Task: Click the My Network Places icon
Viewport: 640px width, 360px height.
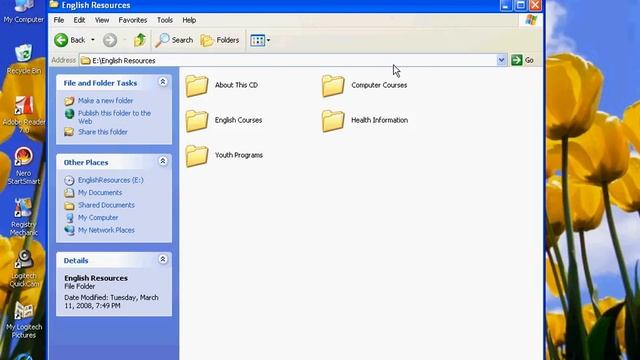Action: (x=69, y=230)
